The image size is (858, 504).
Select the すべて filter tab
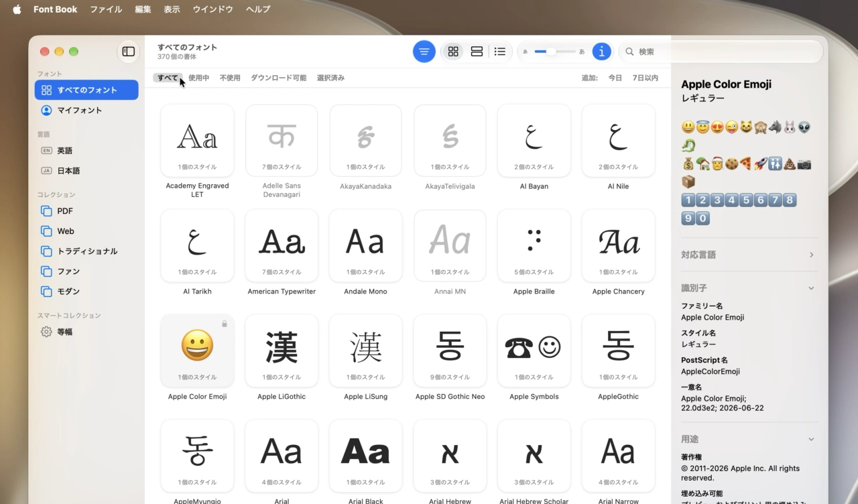point(168,78)
